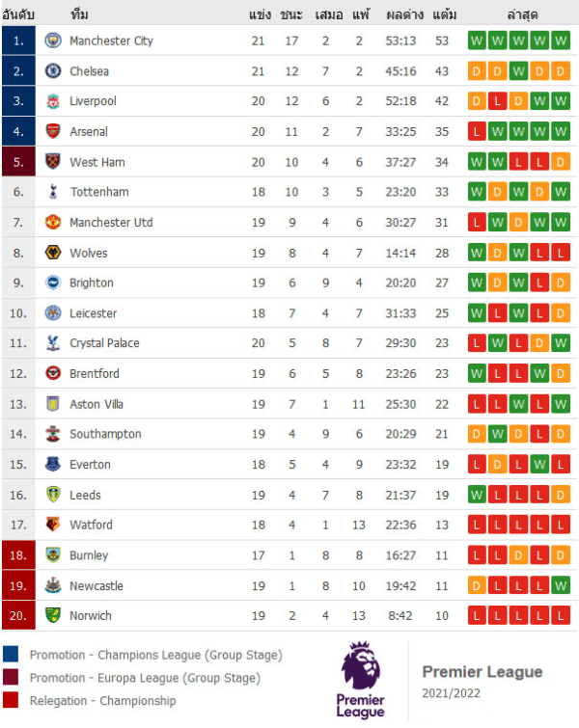Click the blue Champions League legend swatch
579x728 pixels.
point(12,655)
